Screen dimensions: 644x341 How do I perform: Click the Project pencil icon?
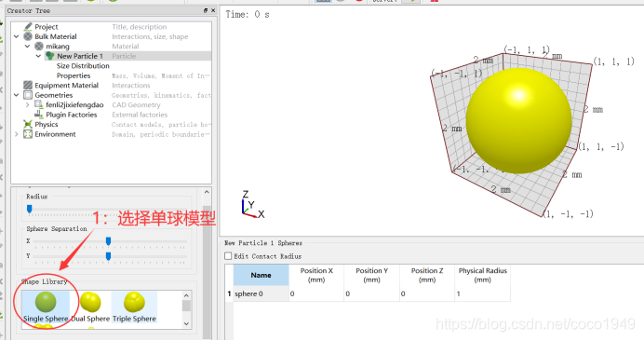[x=28, y=27]
